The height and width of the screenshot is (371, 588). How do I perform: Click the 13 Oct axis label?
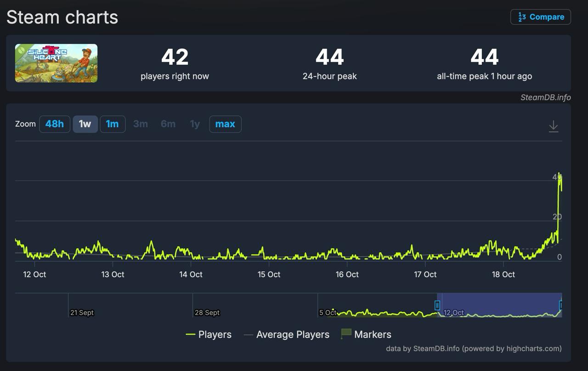click(113, 275)
